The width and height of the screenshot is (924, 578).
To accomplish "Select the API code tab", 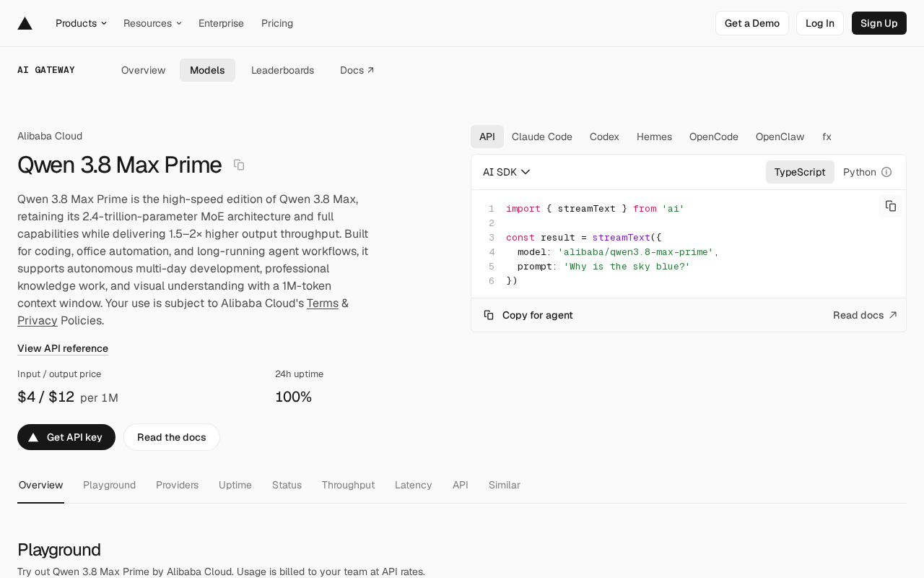I will click(x=487, y=137).
